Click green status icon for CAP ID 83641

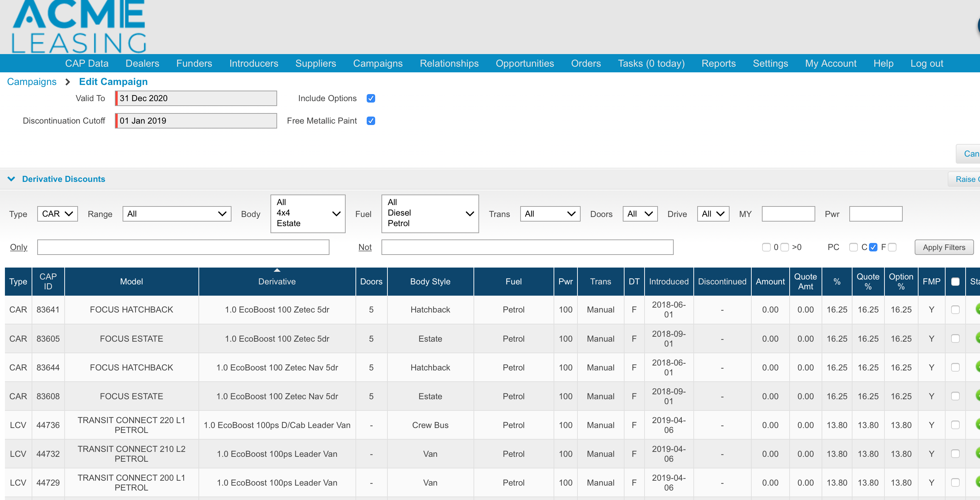977,309
